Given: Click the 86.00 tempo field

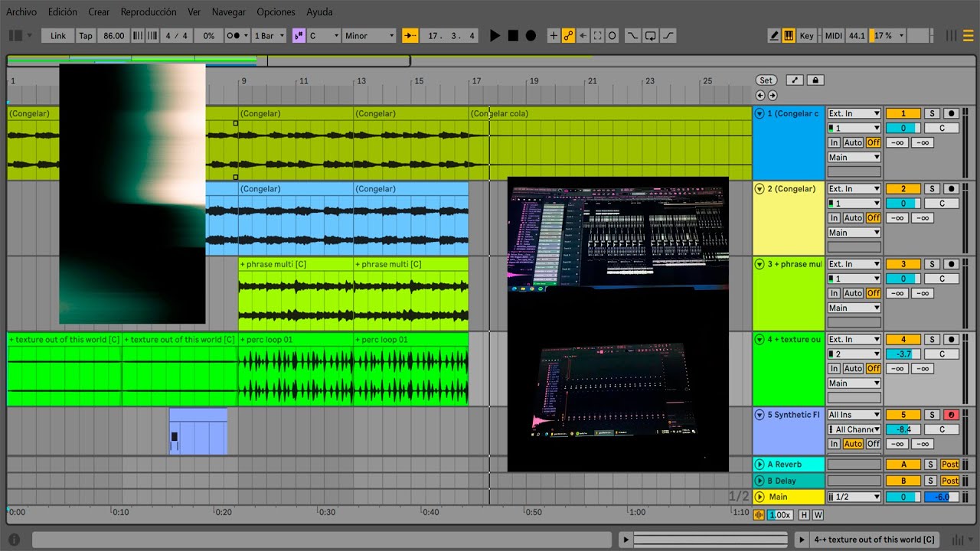Looking at the screenshot, I should pyautogui.click(x=113, y=36).
